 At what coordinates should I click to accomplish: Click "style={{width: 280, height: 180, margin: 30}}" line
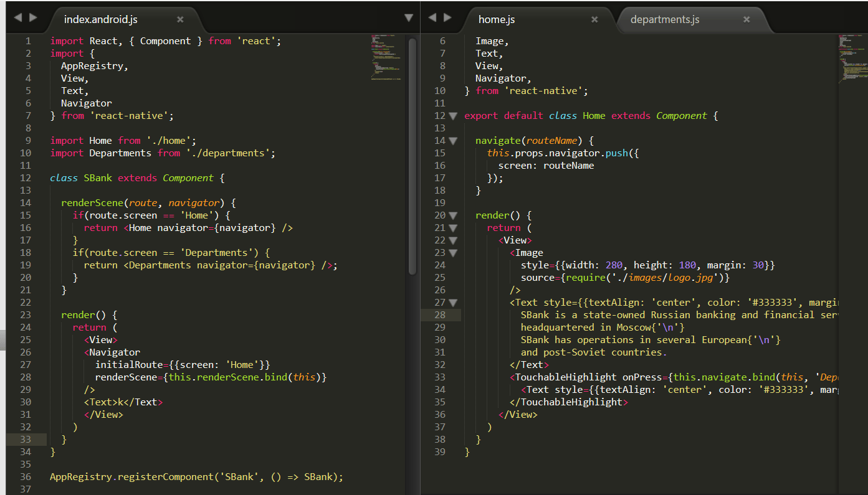point(648,265)
